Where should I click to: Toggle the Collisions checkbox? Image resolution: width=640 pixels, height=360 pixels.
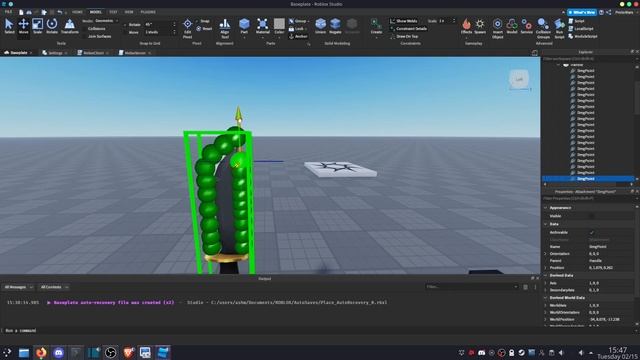[85, 29]
